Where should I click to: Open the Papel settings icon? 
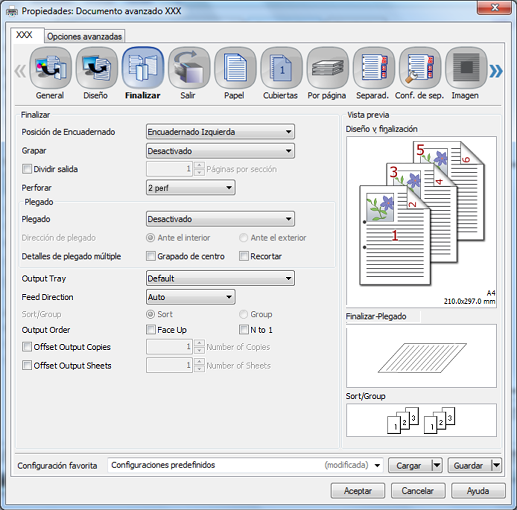pyautogui.click(x=235, y=68)
